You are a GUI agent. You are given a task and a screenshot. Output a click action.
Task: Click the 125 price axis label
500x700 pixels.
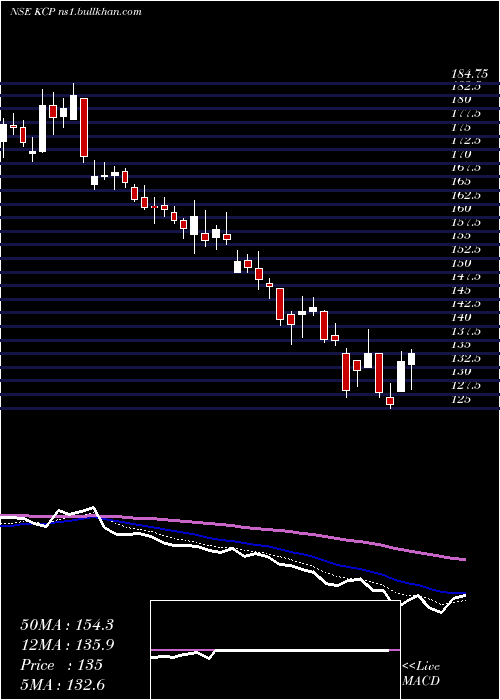click(x=460, y=400)
